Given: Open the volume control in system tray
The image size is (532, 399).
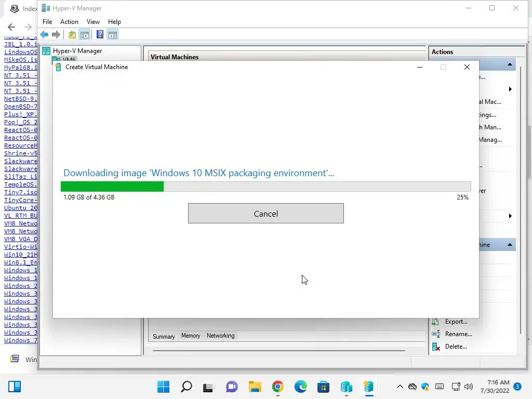Looking at the screenshot, I should 469,387.
